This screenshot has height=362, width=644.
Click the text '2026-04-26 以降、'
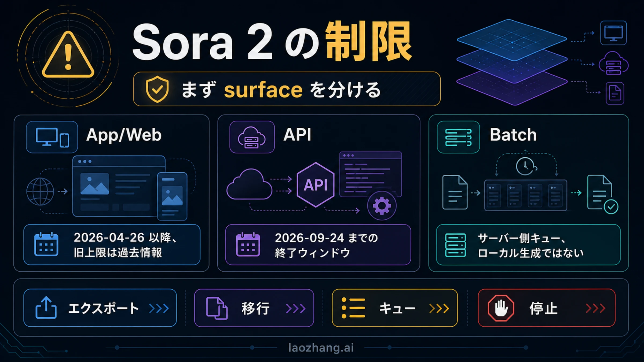(x=125, y=238)
